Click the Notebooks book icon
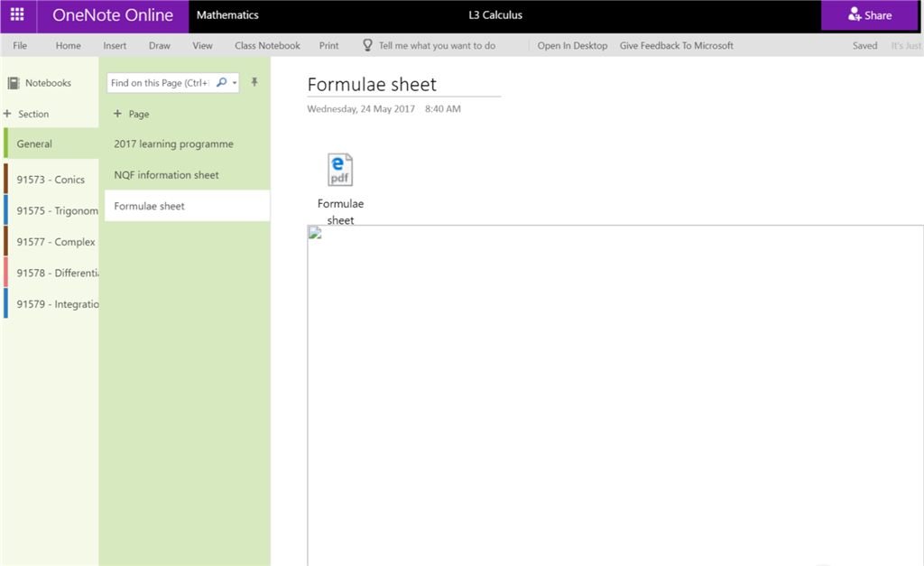Image resolution: width=924 pixels, height=566 pixels. click(x=13, y=83)
